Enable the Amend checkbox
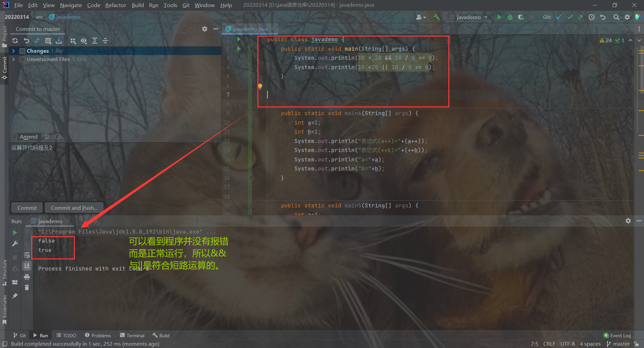 (14, 137)
